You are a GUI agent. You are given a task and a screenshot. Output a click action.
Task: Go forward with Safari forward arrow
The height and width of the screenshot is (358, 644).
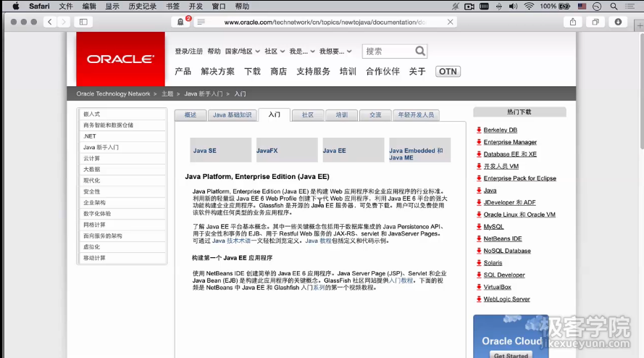point(64,22)
